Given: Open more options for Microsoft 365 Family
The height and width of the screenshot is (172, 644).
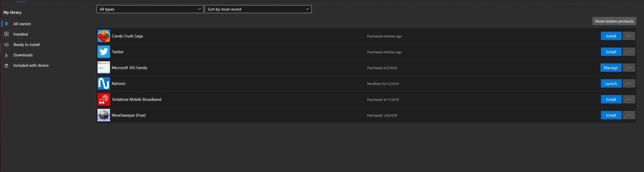Looking at the screenshot, I should [x=629, y=67].
